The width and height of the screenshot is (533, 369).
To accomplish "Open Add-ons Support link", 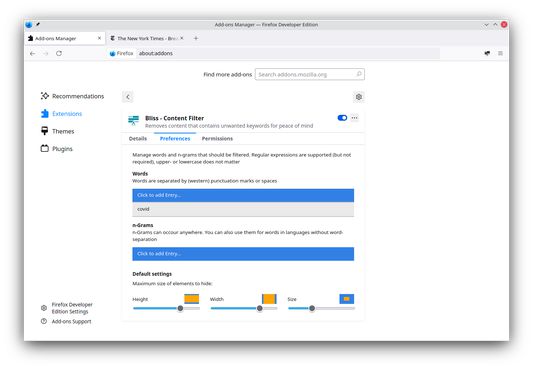I will (x=71, y=321).
